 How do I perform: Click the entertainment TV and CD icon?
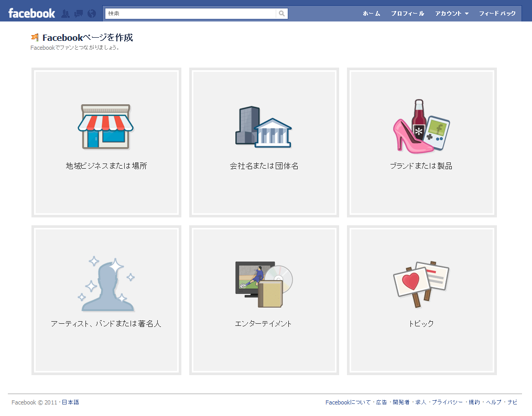click(264, 284)
